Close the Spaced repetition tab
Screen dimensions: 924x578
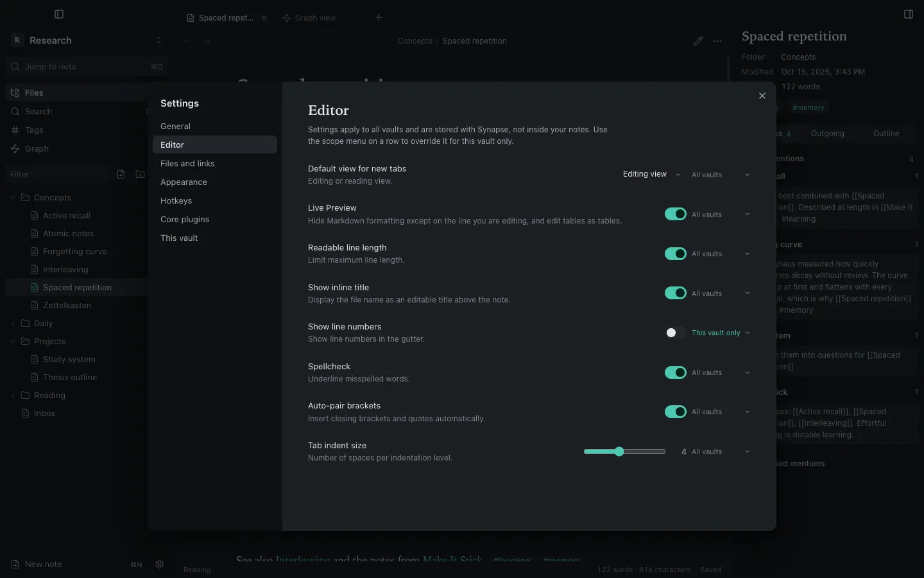pos(264,18)
